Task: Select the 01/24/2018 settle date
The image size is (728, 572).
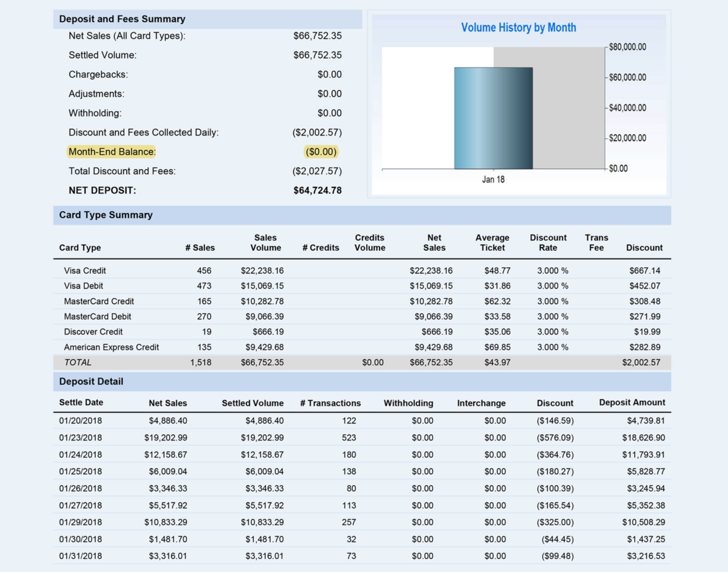Action: coord(81,454)
